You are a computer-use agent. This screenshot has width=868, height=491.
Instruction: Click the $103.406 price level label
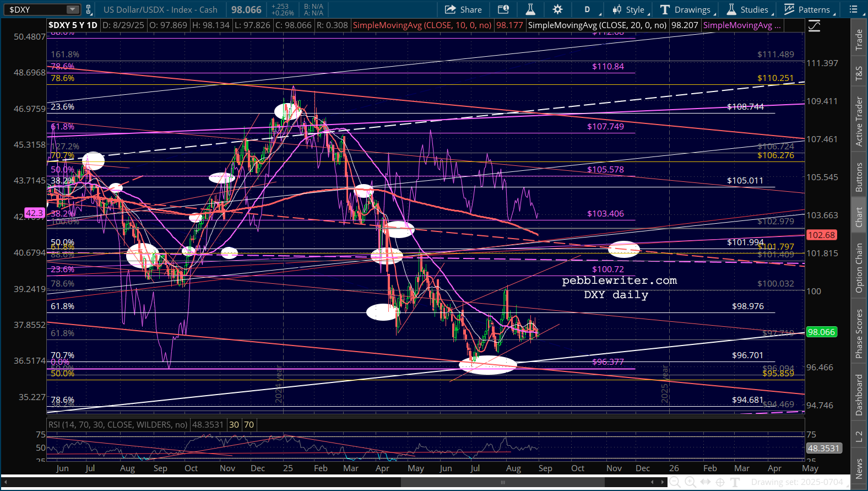click(x=605, y=214)
